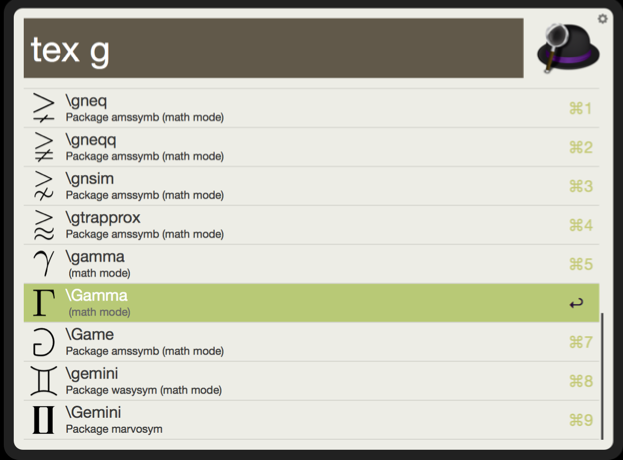623x460 pixels.
Task: Click into the 'tex g' search field
Action: point(273,48)
